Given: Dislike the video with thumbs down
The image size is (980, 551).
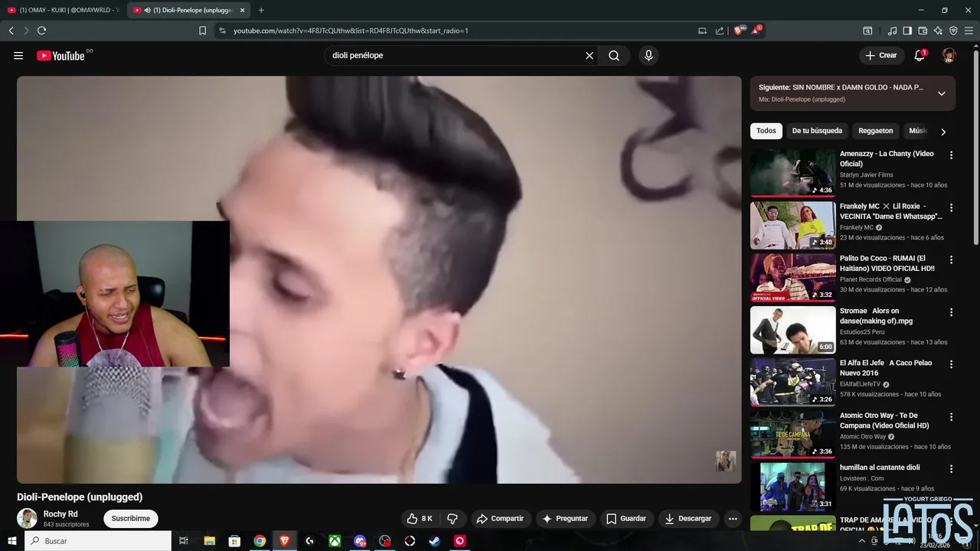Looking at the screenshot, I should (x=452, y=519).
